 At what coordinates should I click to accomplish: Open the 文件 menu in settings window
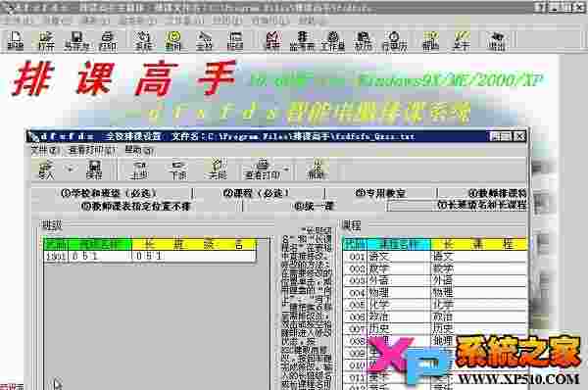pos(44,150)
